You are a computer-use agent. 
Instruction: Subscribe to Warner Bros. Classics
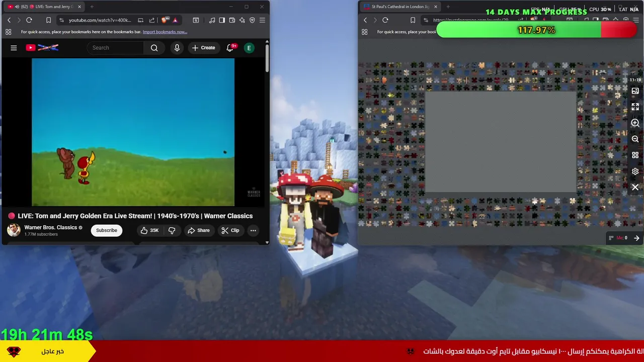[107, 230]
